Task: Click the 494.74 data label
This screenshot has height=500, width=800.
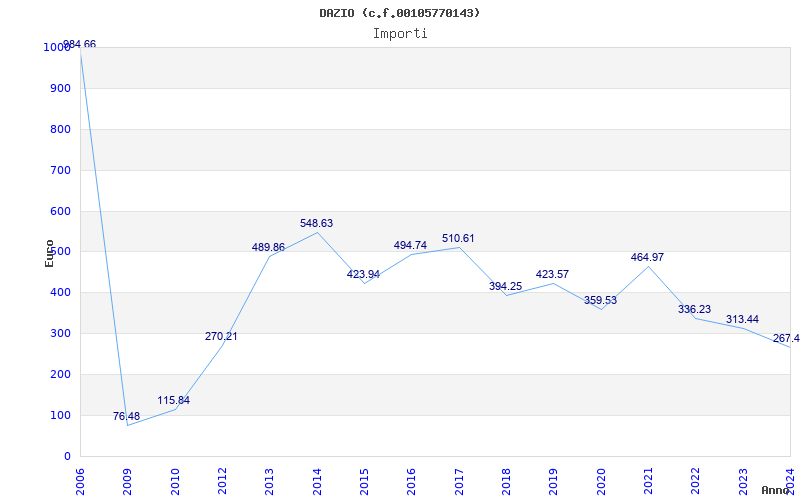Action: 410,245
